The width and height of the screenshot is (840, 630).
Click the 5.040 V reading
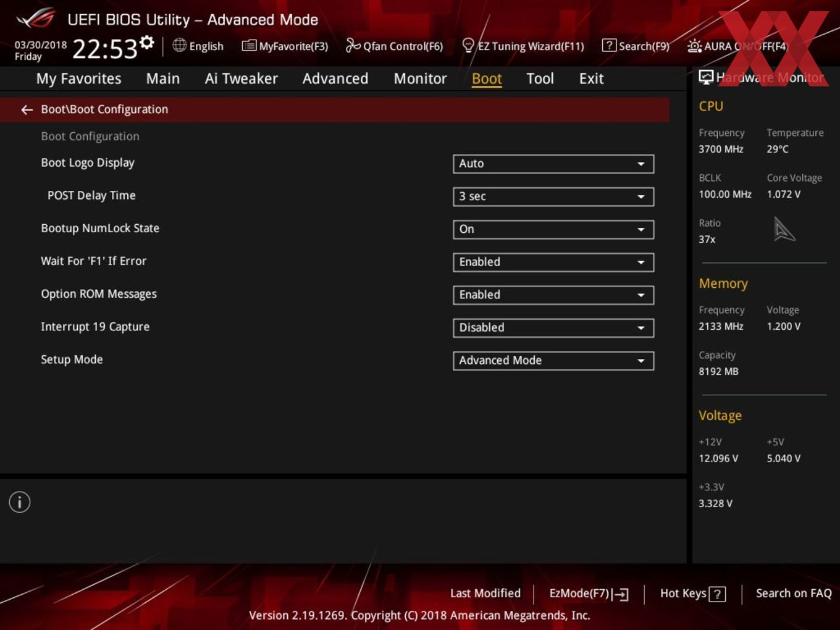(x=784, y=459)
